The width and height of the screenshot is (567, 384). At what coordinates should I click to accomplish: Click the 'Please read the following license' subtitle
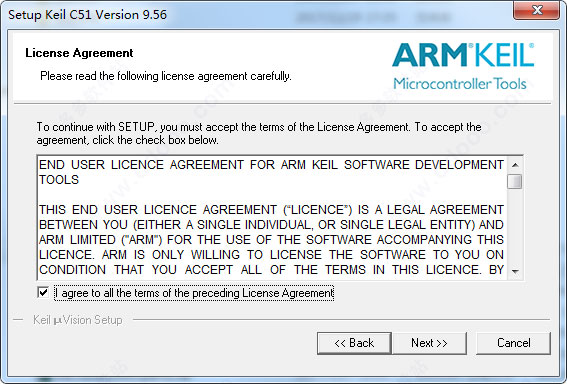click(x=166, y=76)
